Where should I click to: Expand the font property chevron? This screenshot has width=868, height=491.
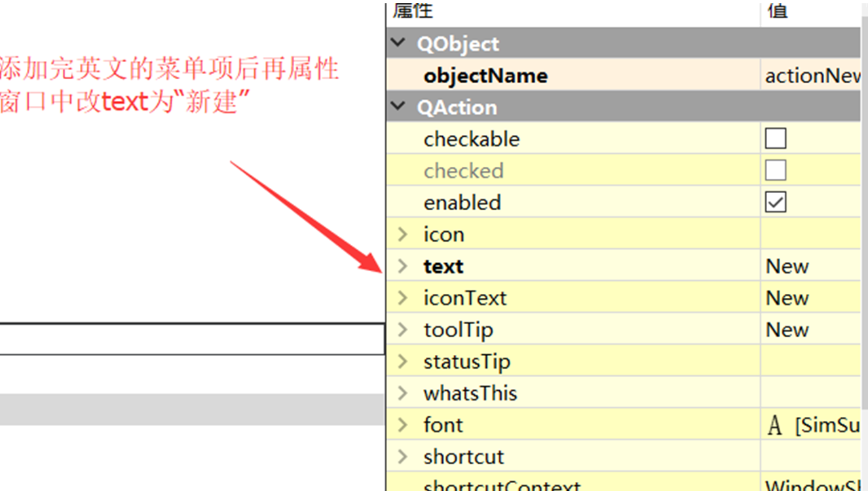click(x=403, y=425)
